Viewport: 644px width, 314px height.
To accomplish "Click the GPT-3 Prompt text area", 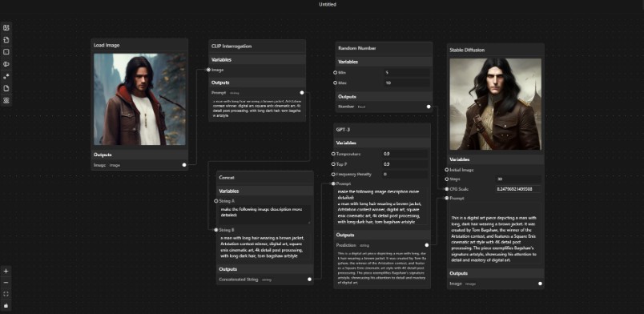I will click(382, 207).
